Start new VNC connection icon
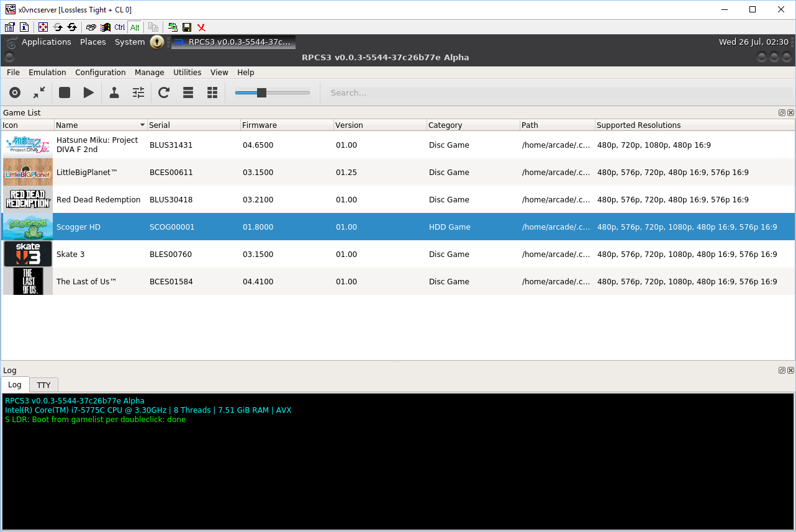The width and height of the screenshot is (796, 532). point(173,27)
